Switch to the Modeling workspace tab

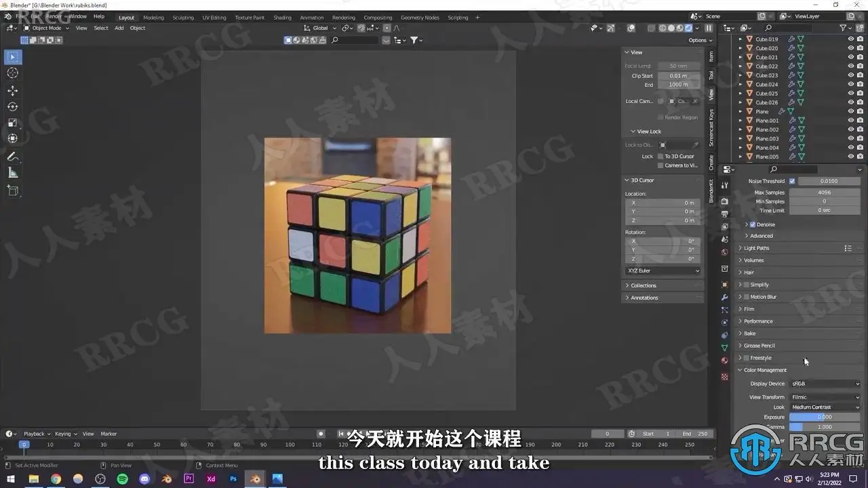153,18
